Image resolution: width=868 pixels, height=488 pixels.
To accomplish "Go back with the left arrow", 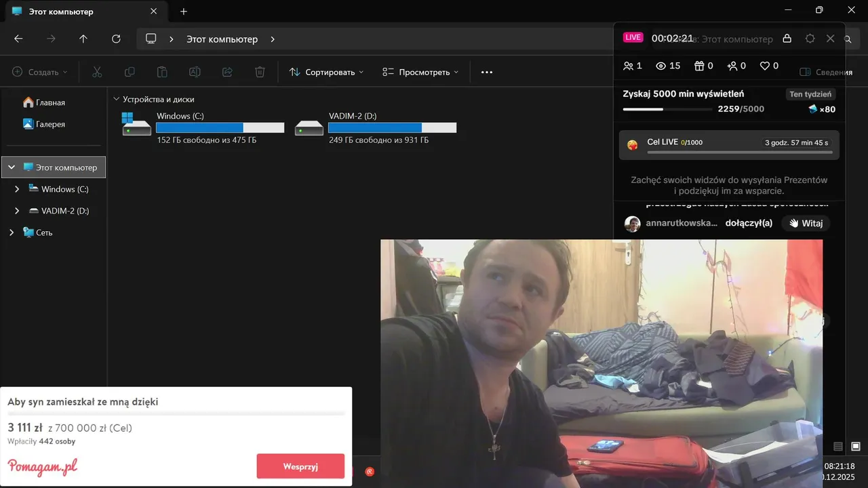I will coord(18,39).
